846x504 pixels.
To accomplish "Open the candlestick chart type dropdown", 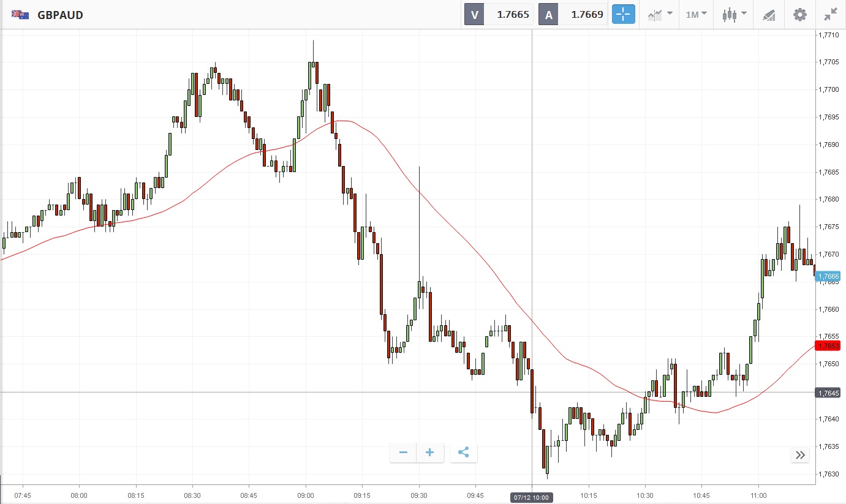I will coord(733,15).
